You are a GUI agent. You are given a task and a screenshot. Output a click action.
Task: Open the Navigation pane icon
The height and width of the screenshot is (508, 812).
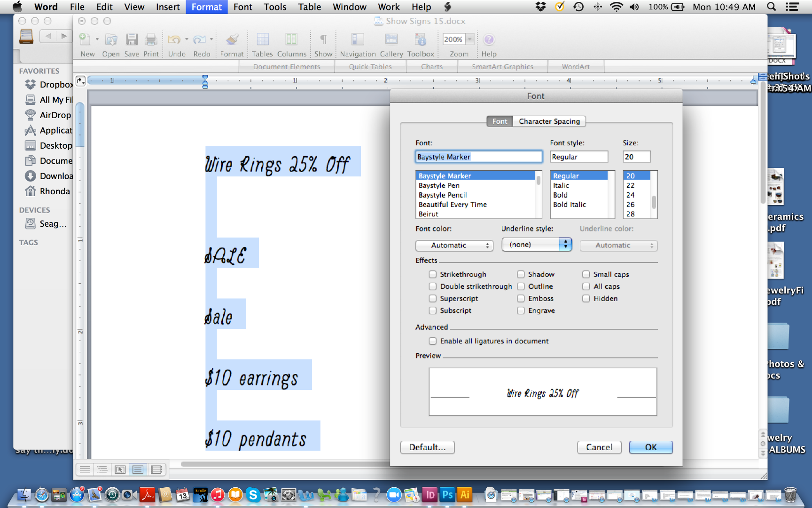(357, 42)
